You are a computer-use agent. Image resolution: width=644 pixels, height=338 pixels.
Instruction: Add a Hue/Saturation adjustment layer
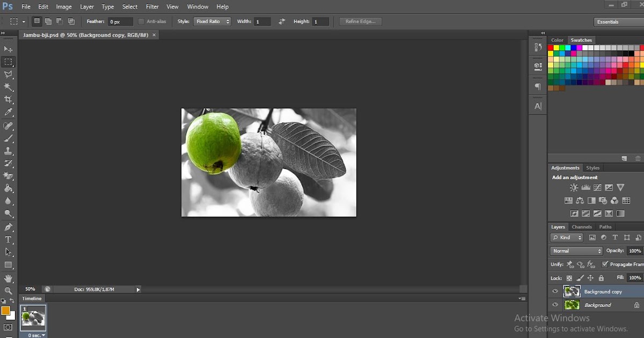[568, 201]
